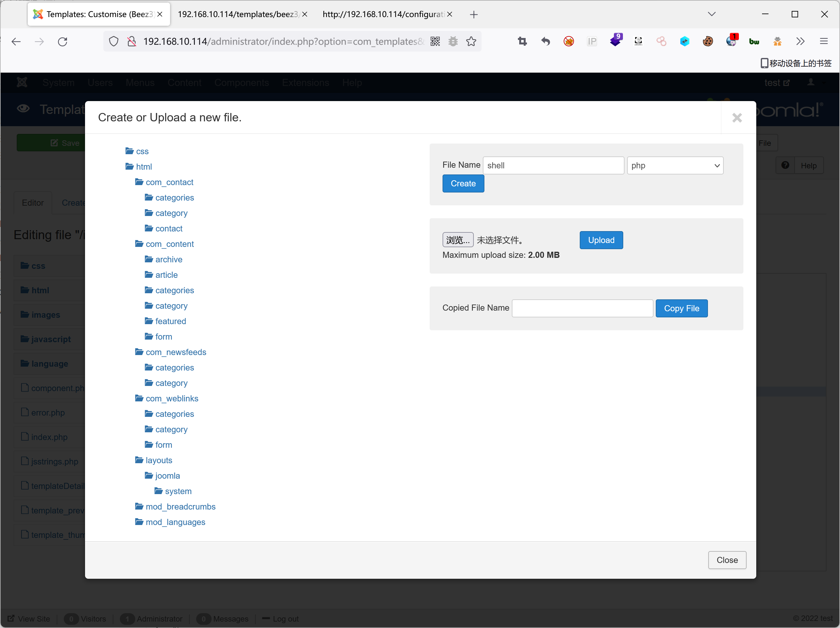Show more extensions via double chevron
Viewport: 840px width, 628px height.
(800, 41)
